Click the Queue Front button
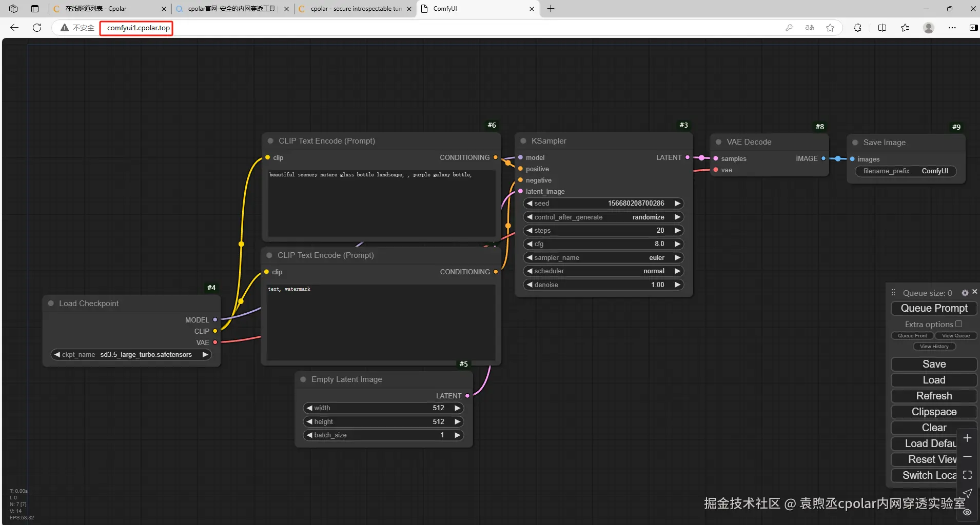Image resolution: width=980 pixels, height=525 pixels. tap(912, 336)
